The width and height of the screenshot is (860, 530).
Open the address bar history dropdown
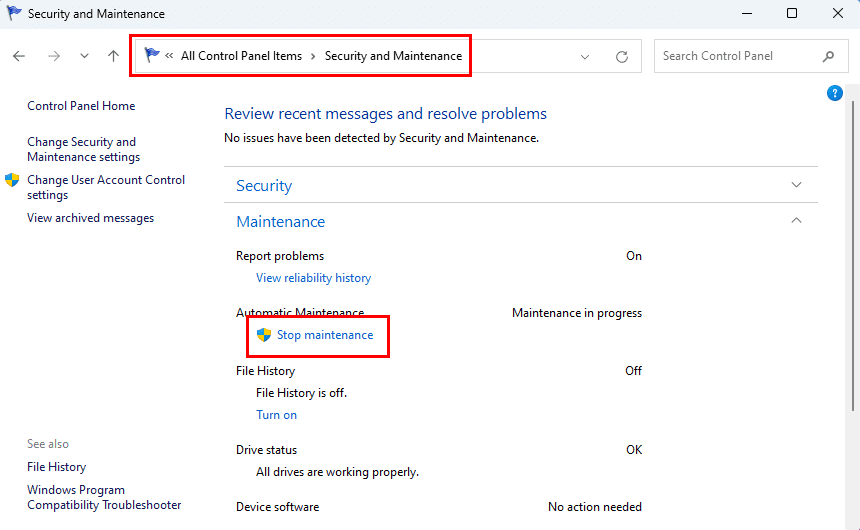(585, 57)
